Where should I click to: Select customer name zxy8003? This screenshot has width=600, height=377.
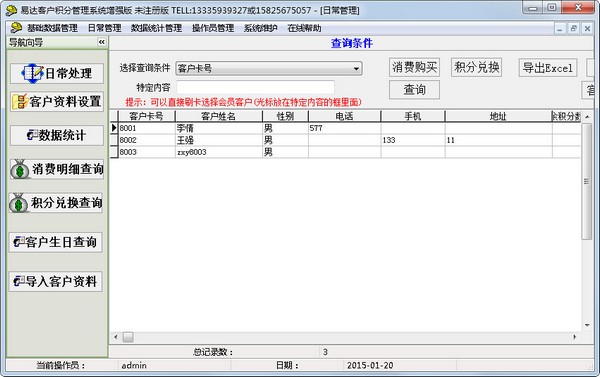coord(218,152)
